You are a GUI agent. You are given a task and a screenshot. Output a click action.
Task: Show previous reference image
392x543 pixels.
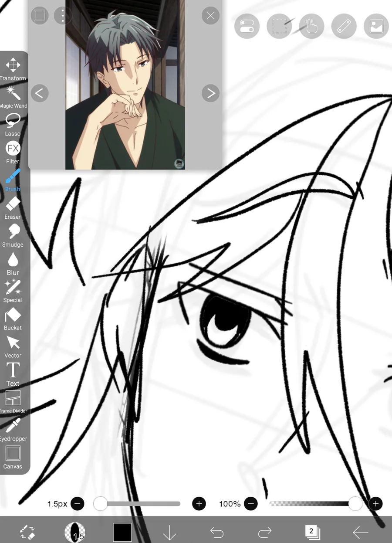point(39,93)
